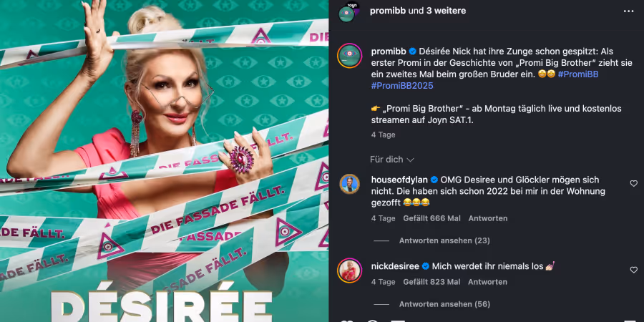Reply to houseofdylan's comment via Antworten

(488, 218)
